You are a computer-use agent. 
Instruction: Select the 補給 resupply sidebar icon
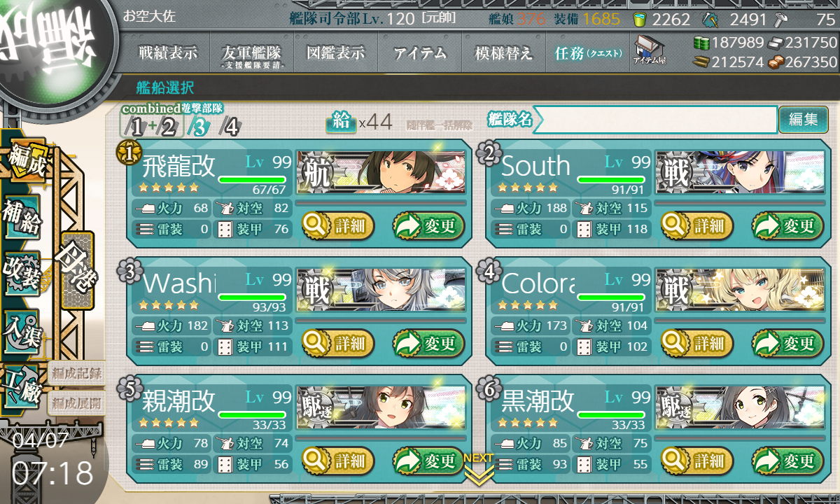click(x=22, y=218)
